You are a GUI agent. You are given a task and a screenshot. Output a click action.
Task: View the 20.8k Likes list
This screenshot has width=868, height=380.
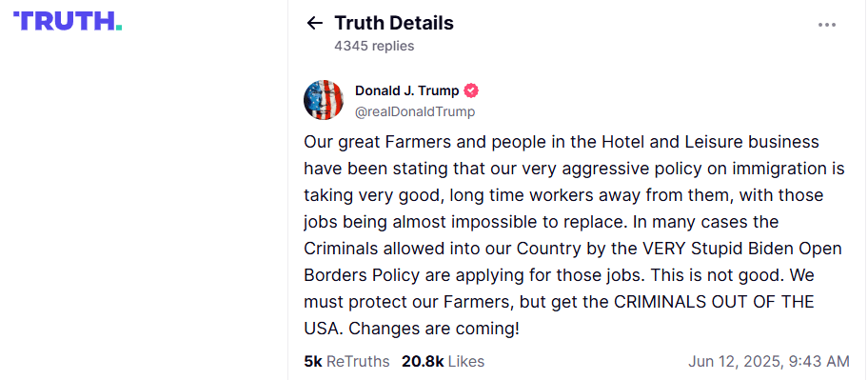point(443,362)
